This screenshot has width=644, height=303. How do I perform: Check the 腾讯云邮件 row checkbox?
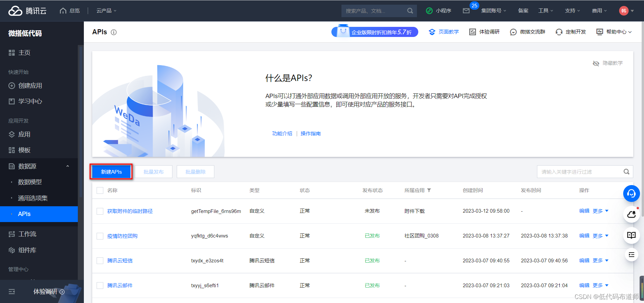tap(100, 286)
